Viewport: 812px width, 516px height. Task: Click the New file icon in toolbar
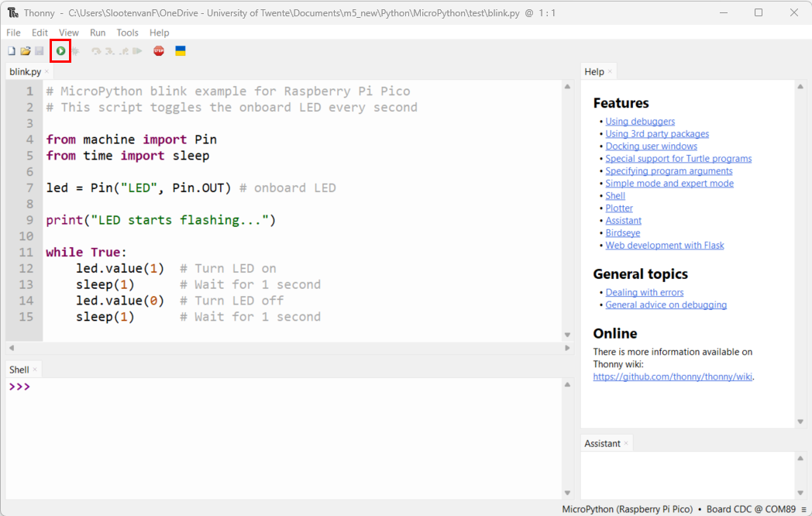(x=12, y=51)
